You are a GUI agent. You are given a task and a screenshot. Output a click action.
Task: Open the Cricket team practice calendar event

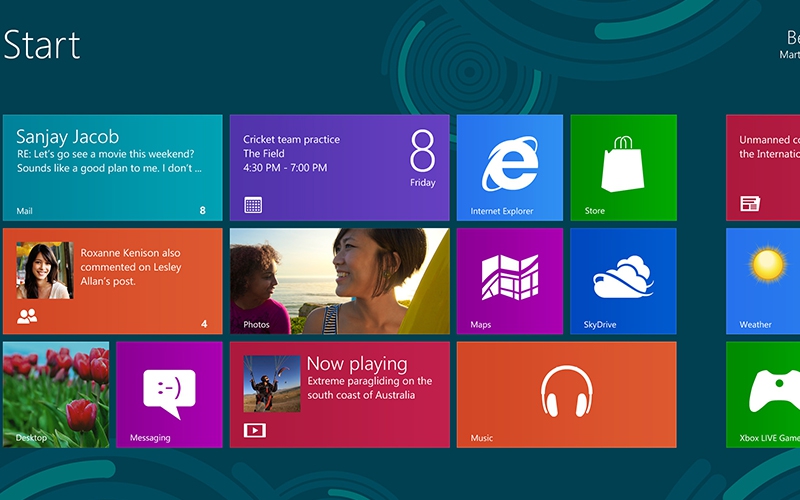[x=339, y=167]
